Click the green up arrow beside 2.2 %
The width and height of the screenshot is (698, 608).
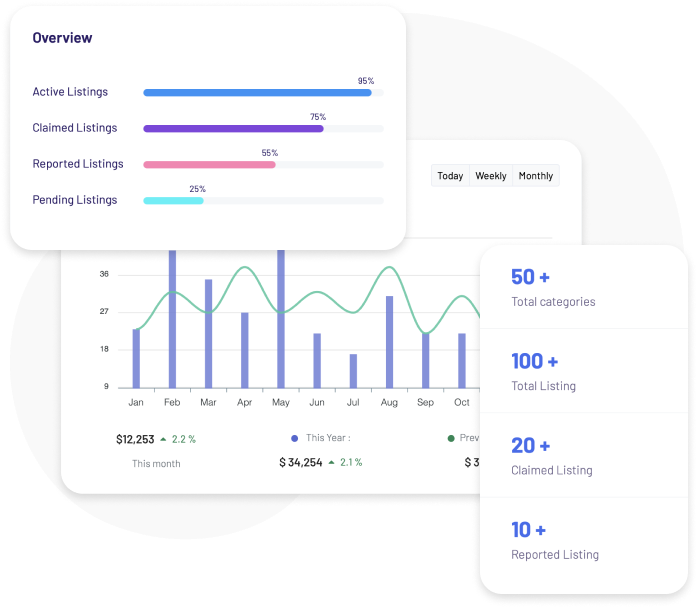(x=163, y=439)
